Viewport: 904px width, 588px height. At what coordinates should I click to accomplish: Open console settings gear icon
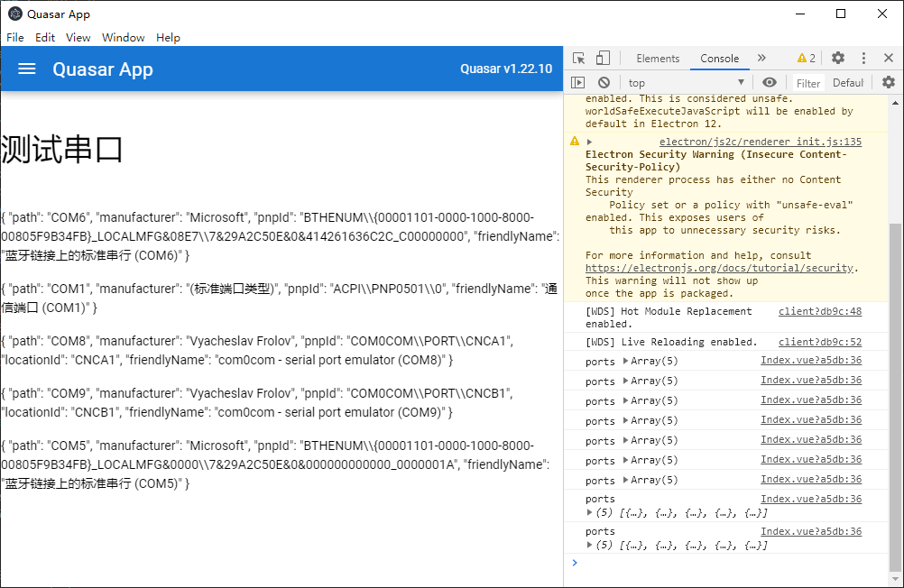[889, 82]
